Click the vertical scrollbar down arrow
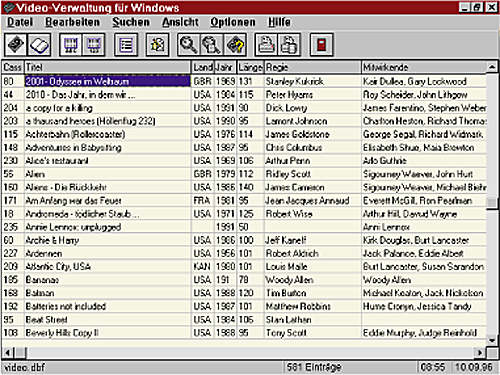The image size is (500, 375). [x=492, y=340]
